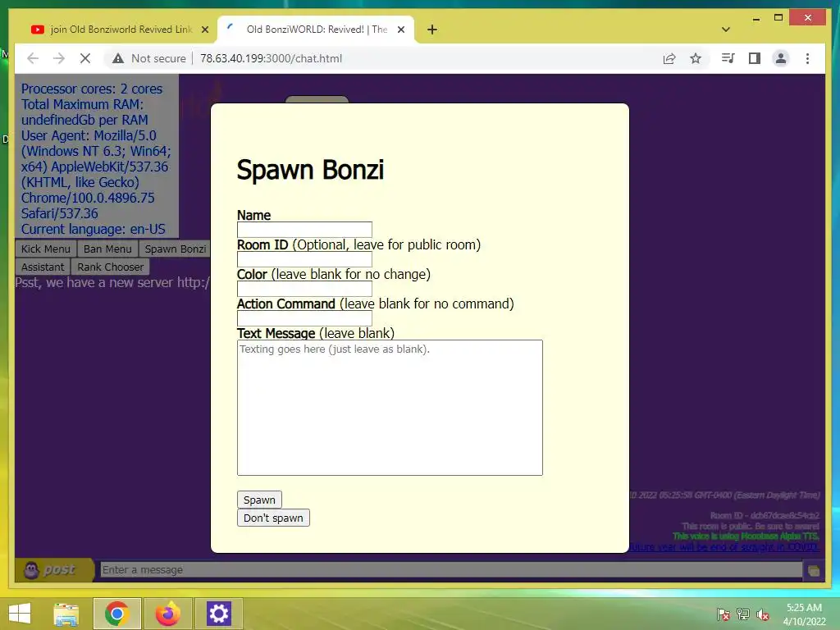The height and width of the screenshot is (630, 840).
Task: Open the Assistant button
Action: (x=43, y=267)
